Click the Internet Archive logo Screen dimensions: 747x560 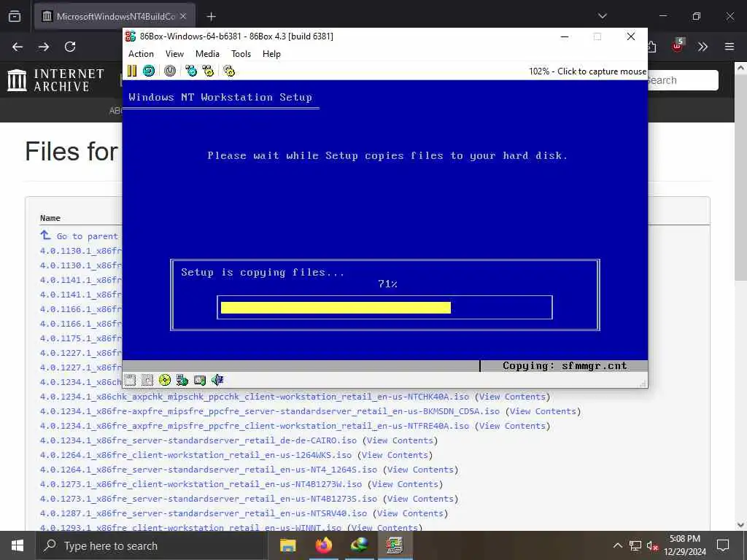[55, 80]
